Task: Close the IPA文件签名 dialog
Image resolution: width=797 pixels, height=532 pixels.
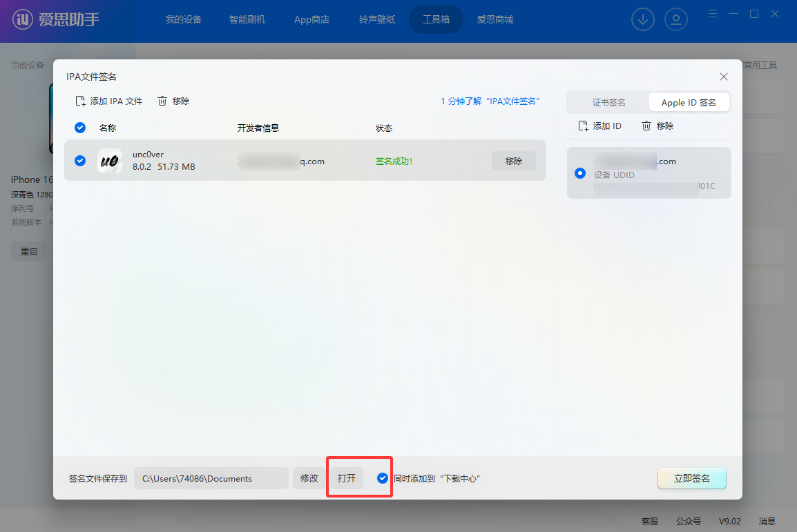Action: coord(723,77)
